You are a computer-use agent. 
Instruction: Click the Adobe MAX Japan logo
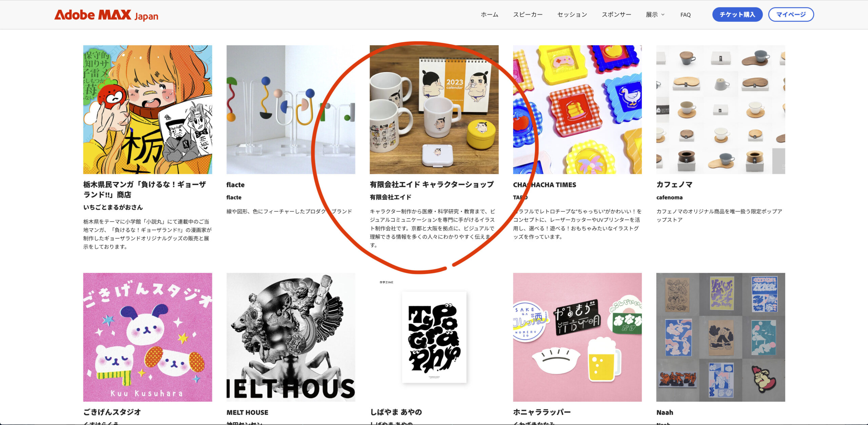(106, 15)
